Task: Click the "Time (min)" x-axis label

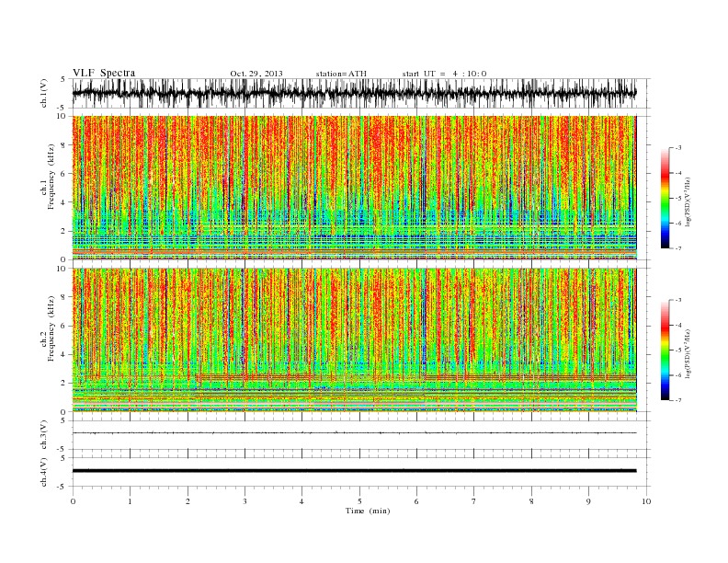Action: pyautogui.click(x=368, y=511)
